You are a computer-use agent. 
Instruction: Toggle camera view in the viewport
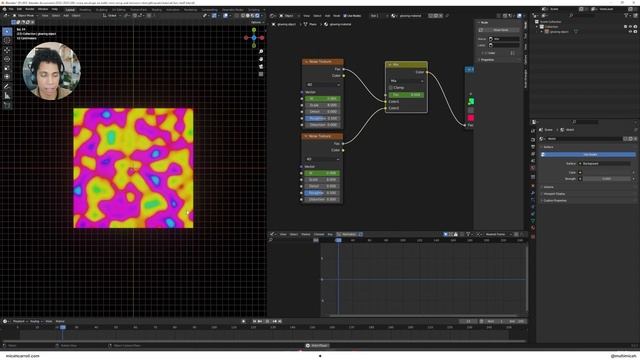point(261,66)
